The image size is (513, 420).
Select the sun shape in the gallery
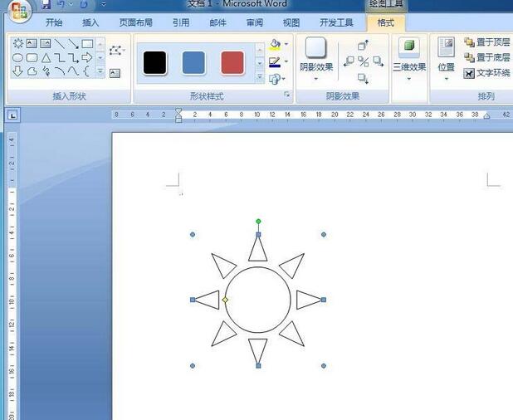tap(18, 43)
